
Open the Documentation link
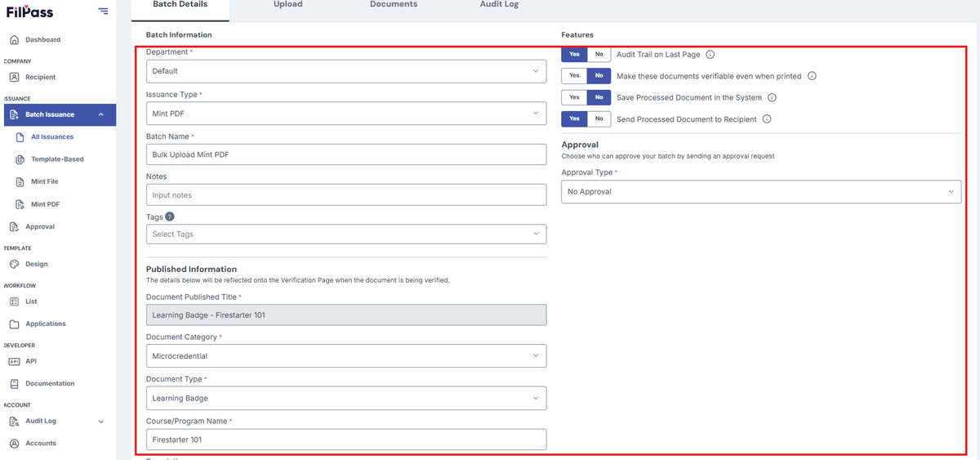tap(50, 383)
